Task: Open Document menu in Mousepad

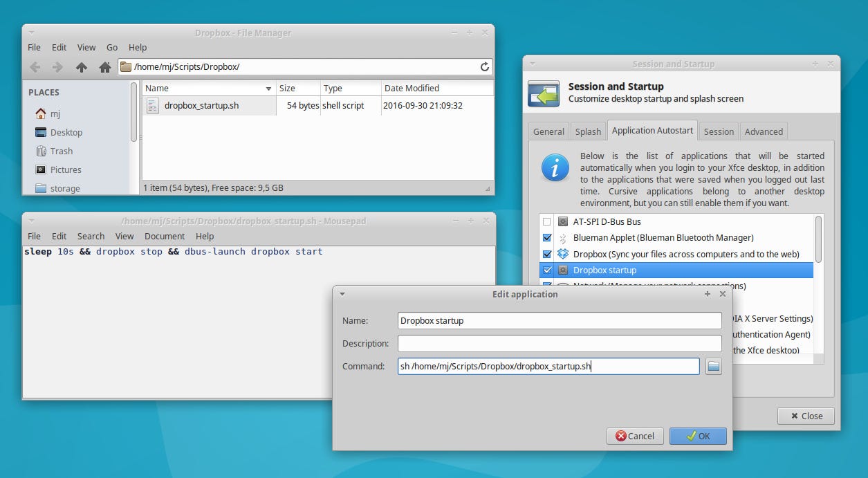Action: pyautogui.click(x=165, y=236)
